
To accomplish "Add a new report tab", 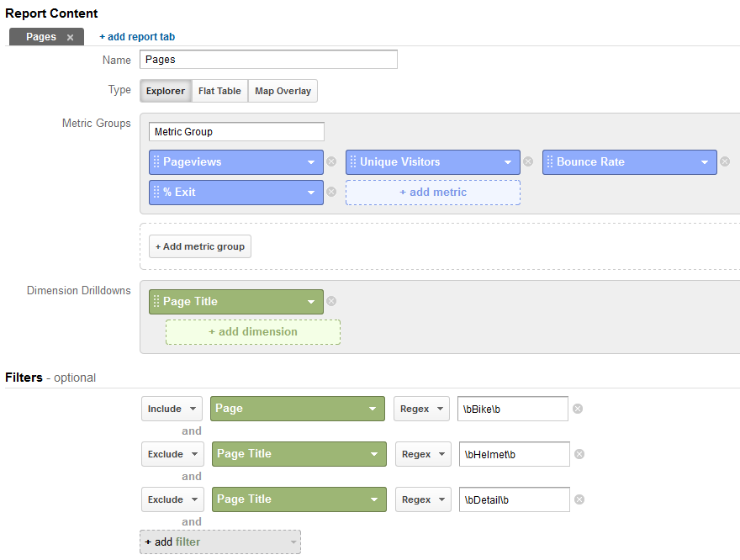I will [x=137, y=37].
